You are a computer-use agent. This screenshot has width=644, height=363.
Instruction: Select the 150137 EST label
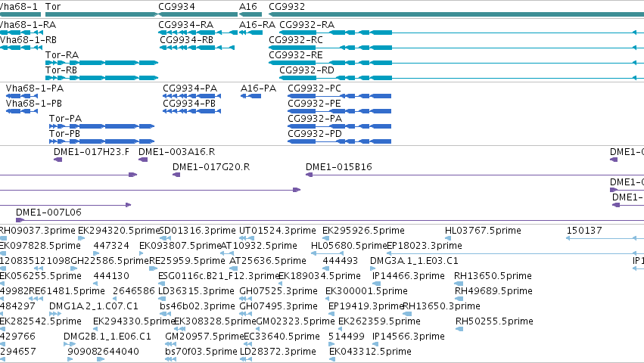(584, 231)
